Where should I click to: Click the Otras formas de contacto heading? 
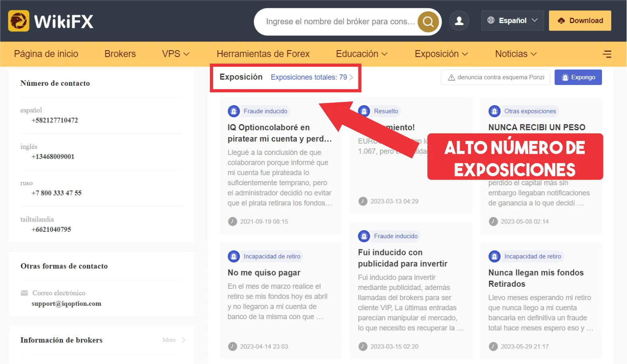click(x=64, y=266)
